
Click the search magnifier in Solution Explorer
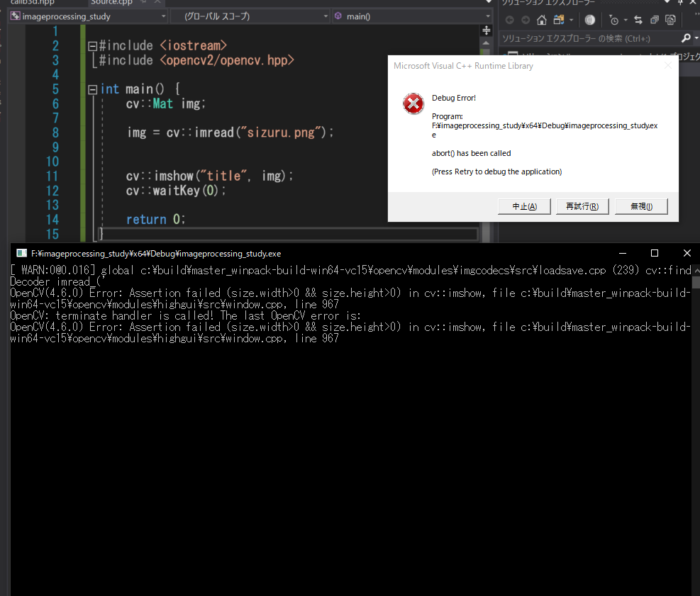click(x=685, y=38)
